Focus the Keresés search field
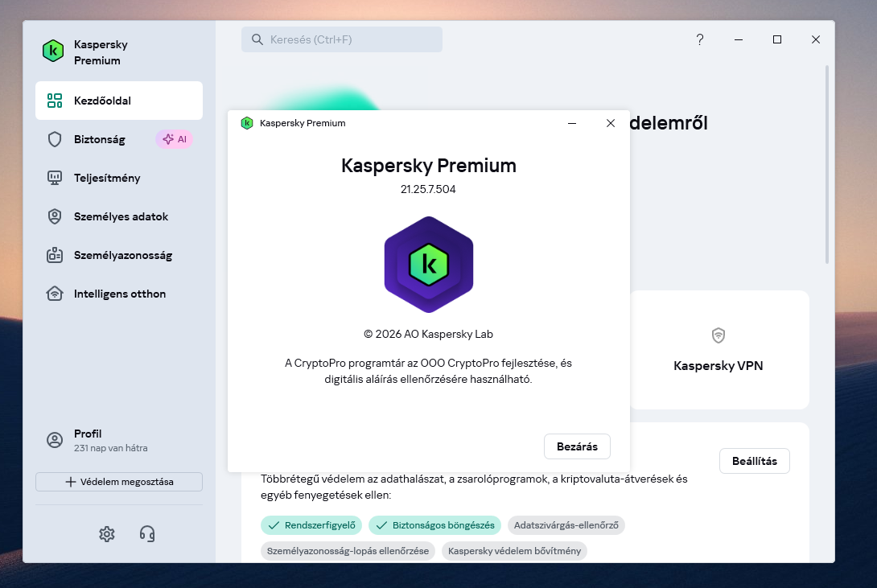 click(x=342, y=39)
